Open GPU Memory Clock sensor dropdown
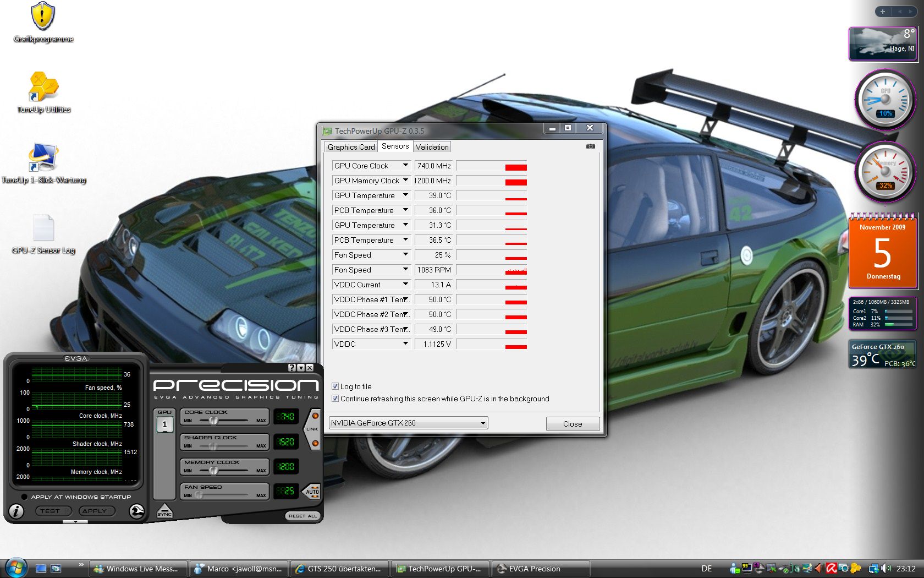The width and height of the screenshot is (924, 578). click(405, 180)
